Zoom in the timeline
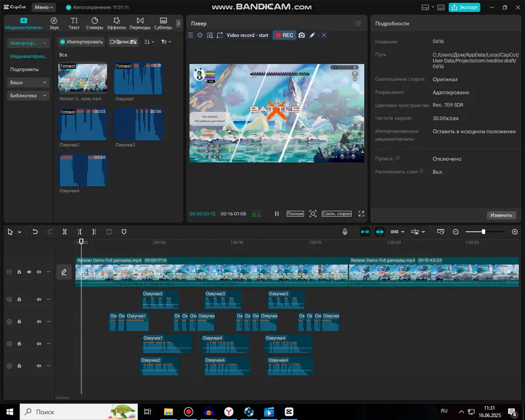Screen dimensions: 525x420 [515, 232]
